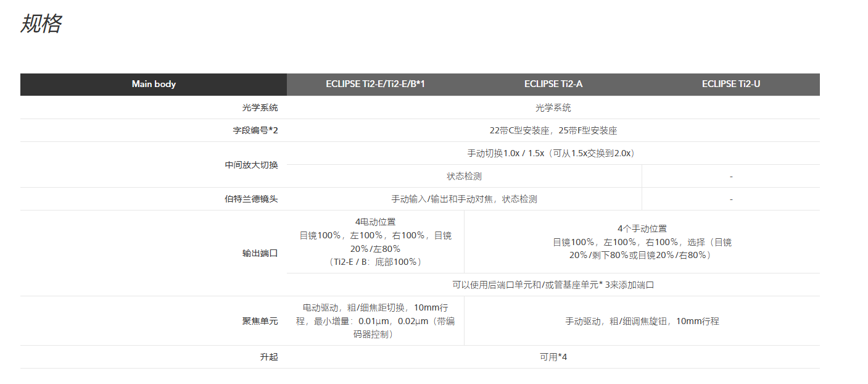Select the ECLIPSE Ti2-A column header

tap(553, 84)
